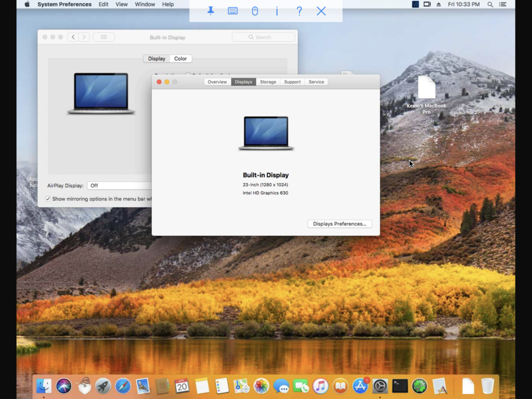Open the info icon in remote toolbar
This screenshot has height=399, width=532.
277,11
